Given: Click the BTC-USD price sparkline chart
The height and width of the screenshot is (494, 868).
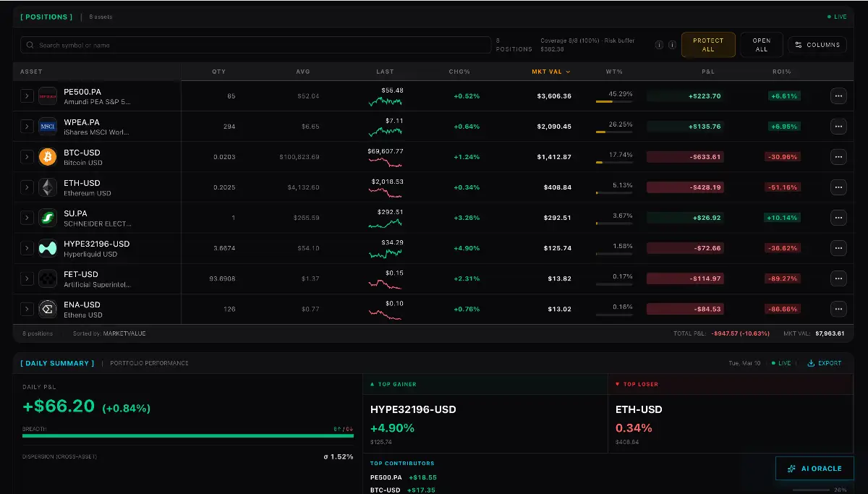Looking at the screenshot, I should pos(385,162).
